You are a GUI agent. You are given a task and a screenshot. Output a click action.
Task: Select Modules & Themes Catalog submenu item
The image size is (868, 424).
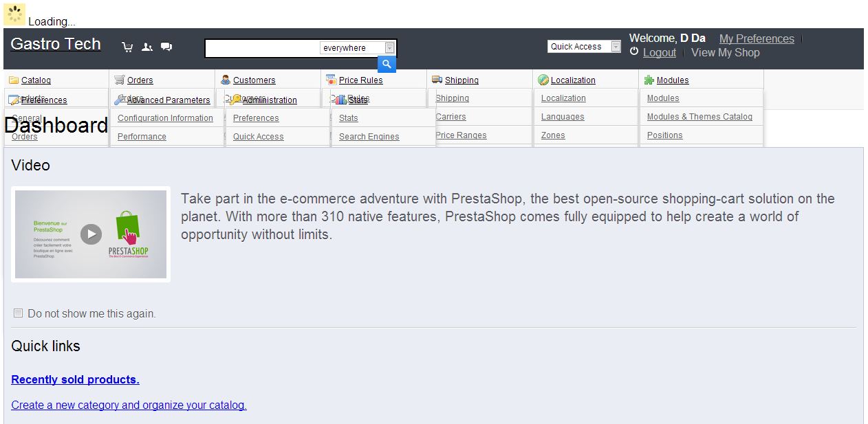tap(699, 117)
